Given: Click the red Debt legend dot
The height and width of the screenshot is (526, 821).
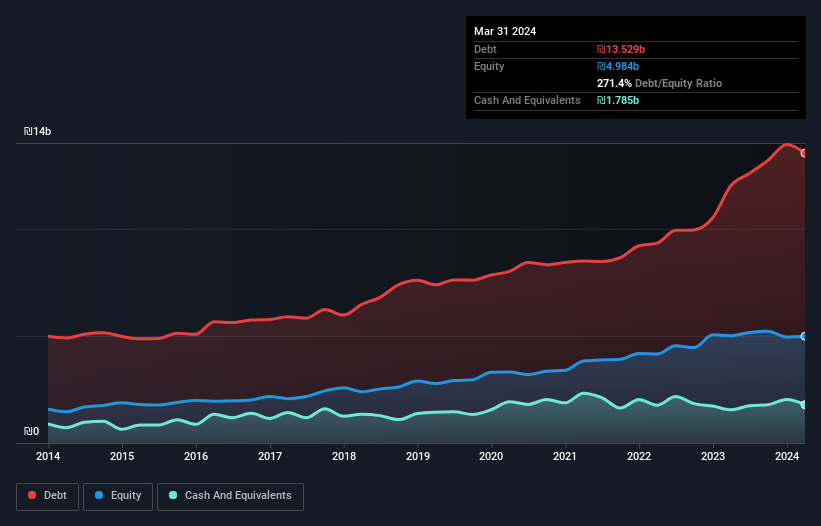Looking at the screenshot, I should (32, 495).
